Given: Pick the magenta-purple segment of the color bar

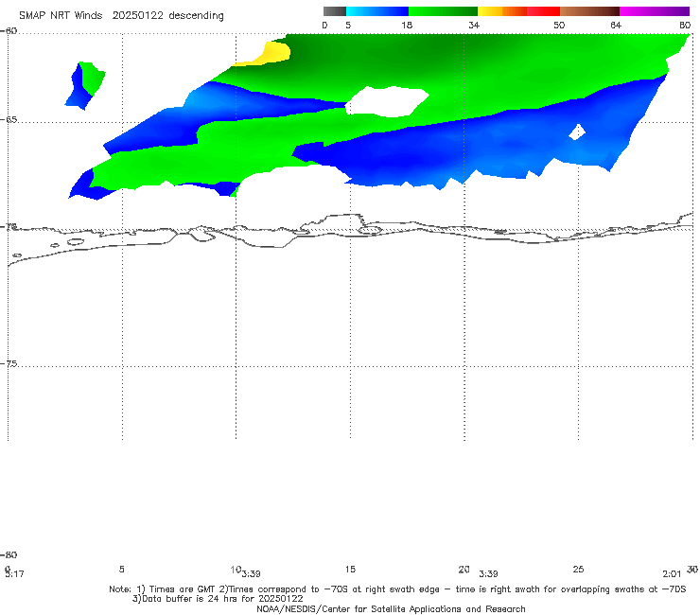Looking at the screenshot, I should (x=655, y=11).
